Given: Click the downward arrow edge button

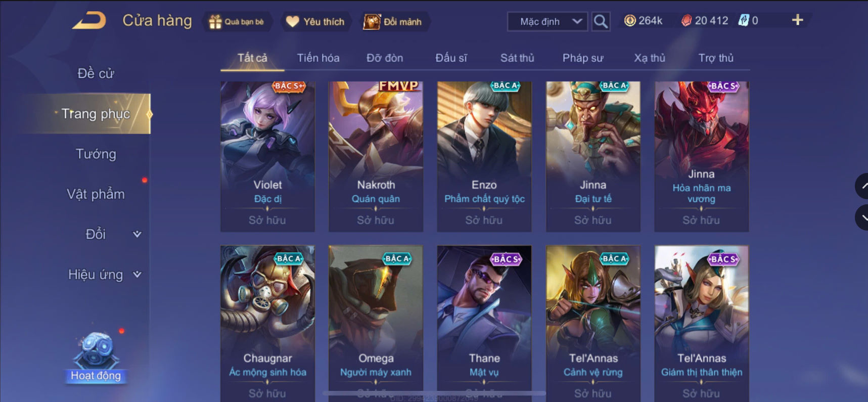Looking at the screenshot, I should tap(862, 218).
